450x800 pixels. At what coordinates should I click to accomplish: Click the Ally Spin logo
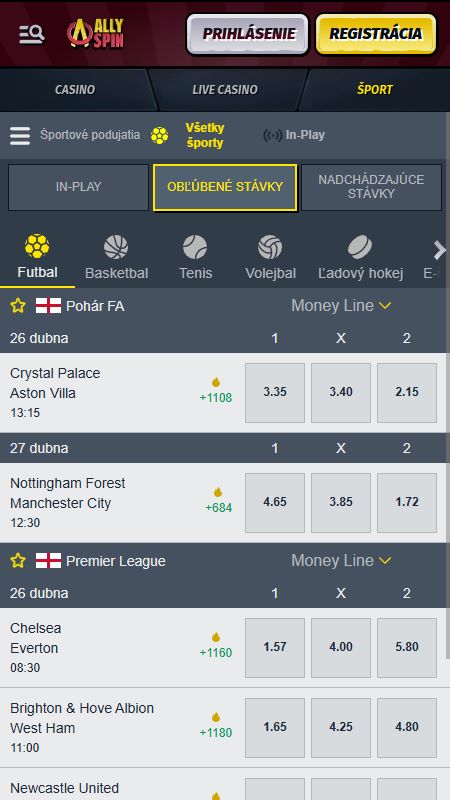click(x=95, y=34)
